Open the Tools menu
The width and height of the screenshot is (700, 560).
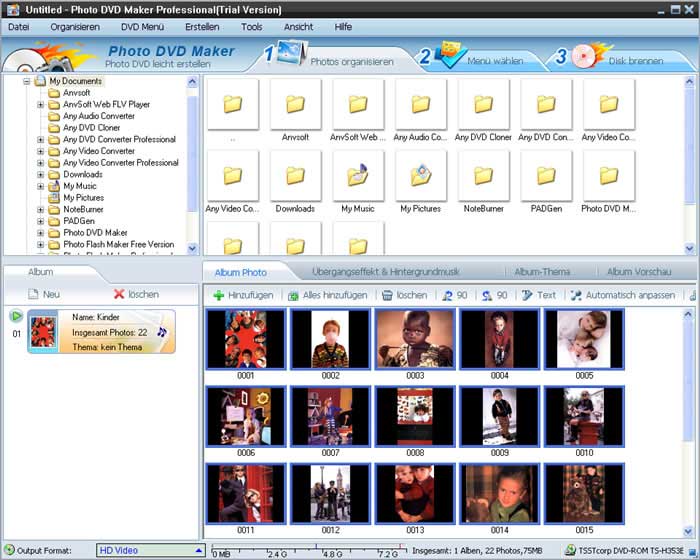[x=252, y=27]
